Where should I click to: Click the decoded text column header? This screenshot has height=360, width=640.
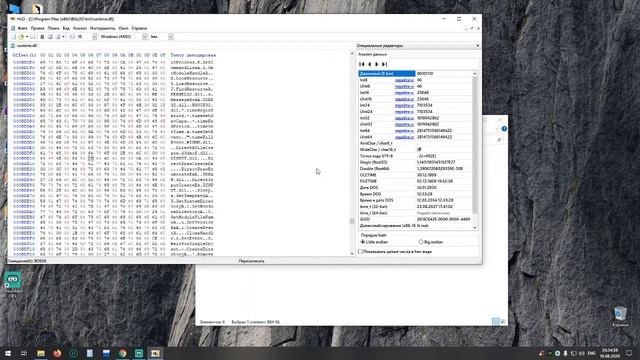pos(193,55)
